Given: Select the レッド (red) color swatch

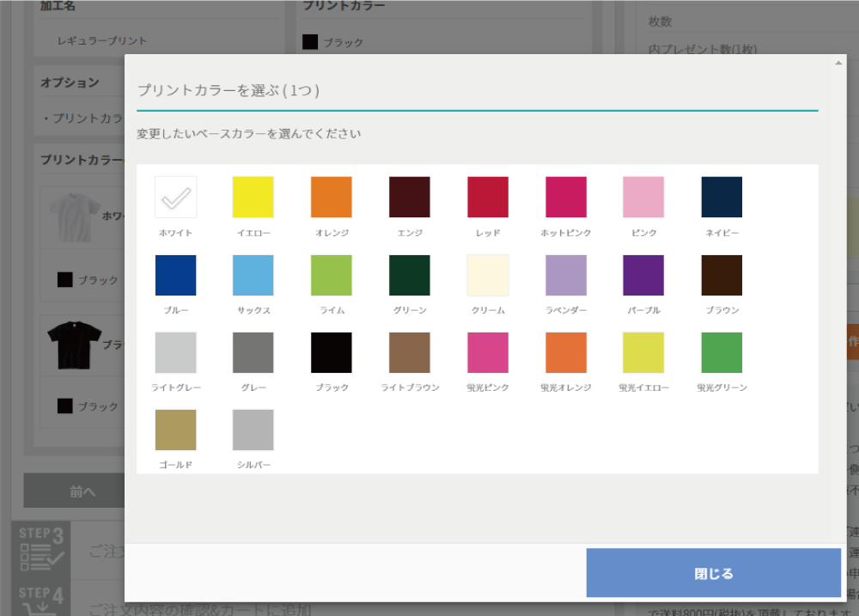Looking at the screenshot, I should [487, 195].
